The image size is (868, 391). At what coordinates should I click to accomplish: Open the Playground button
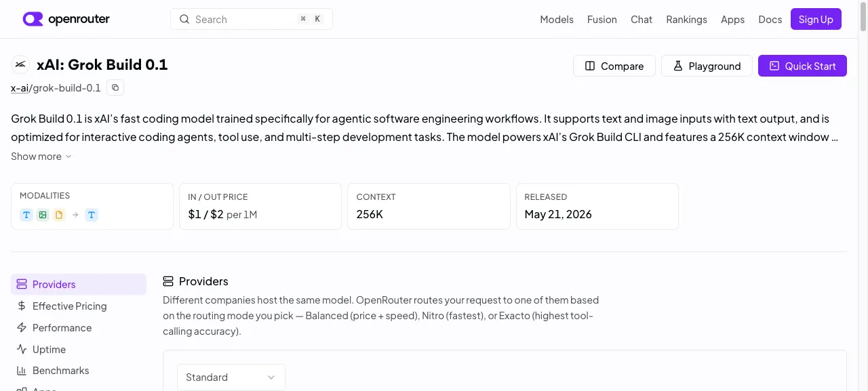tap(707, 66)
